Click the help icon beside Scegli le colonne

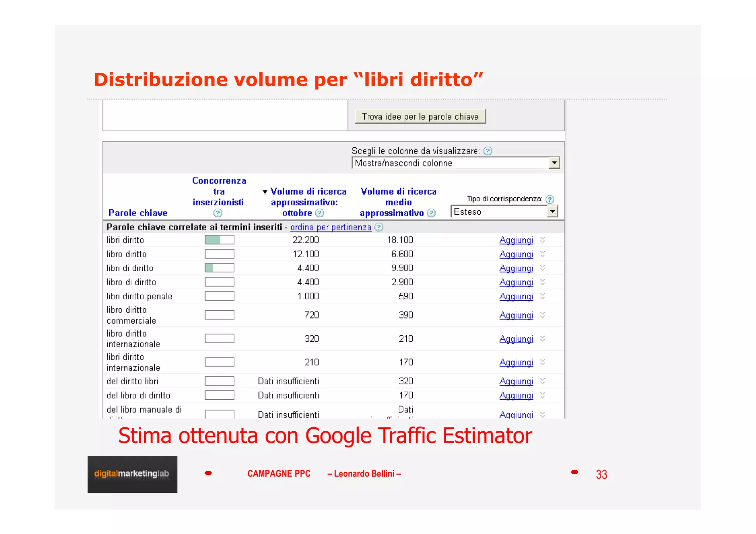[488, 151]
